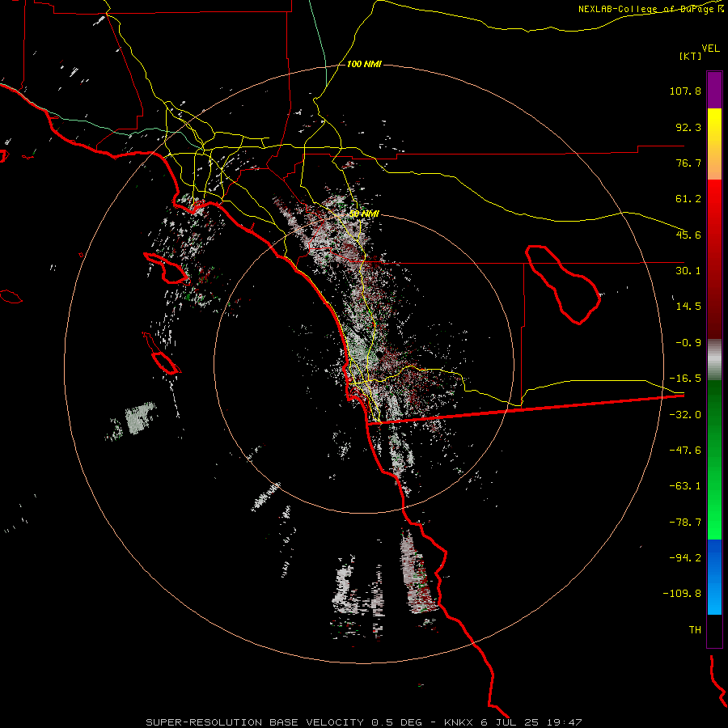Click the [KT] units label
This screenshot has width=728, height=728.
(x=691, y=56)
